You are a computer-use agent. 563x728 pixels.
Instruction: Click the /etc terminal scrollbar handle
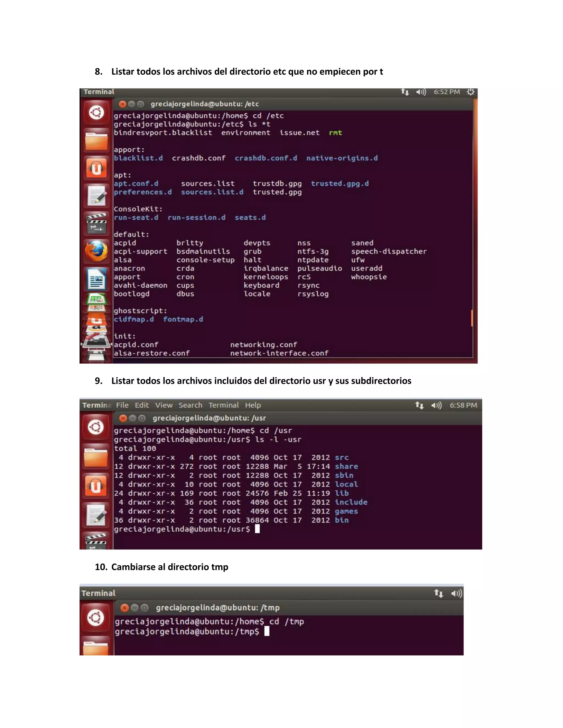pyautogui.click(x=472, y=318)
